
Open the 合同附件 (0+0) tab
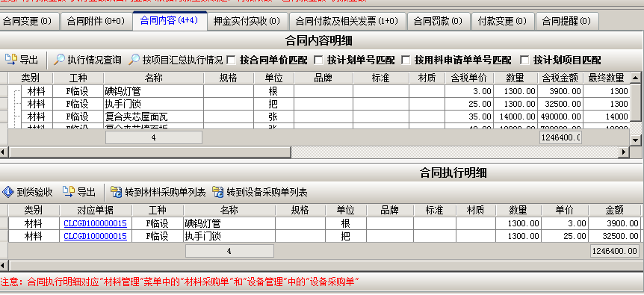tap(96, 21)
